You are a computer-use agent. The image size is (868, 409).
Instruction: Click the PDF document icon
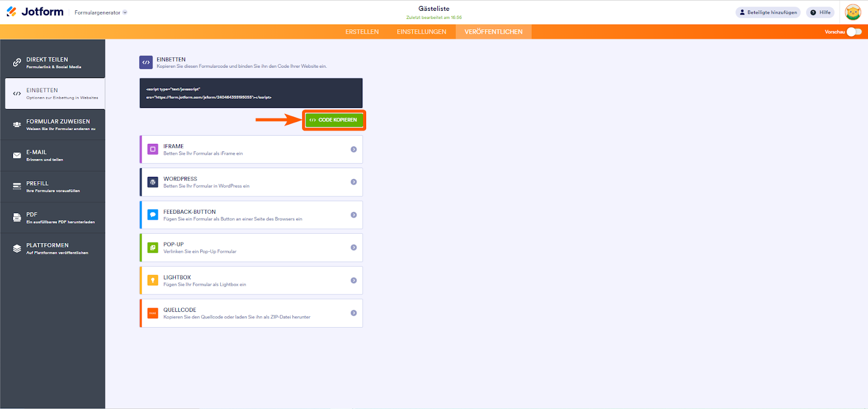click(17, 218)
